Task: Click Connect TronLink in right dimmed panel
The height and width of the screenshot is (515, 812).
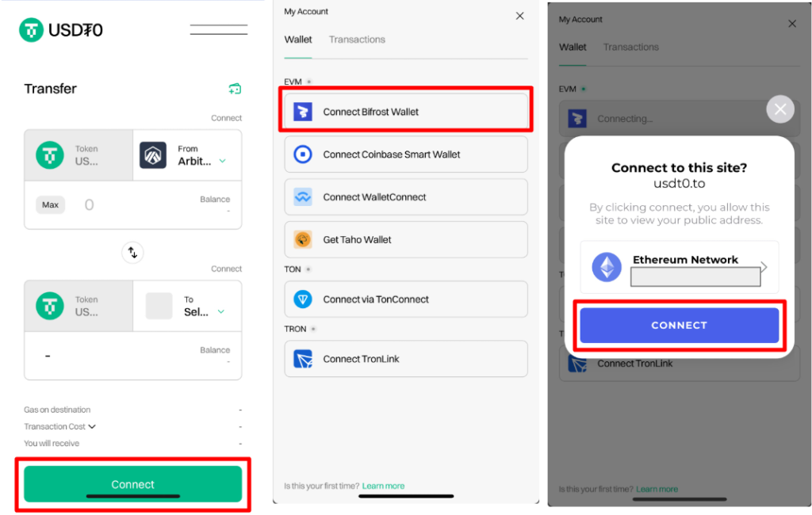Action: (680, 364)
